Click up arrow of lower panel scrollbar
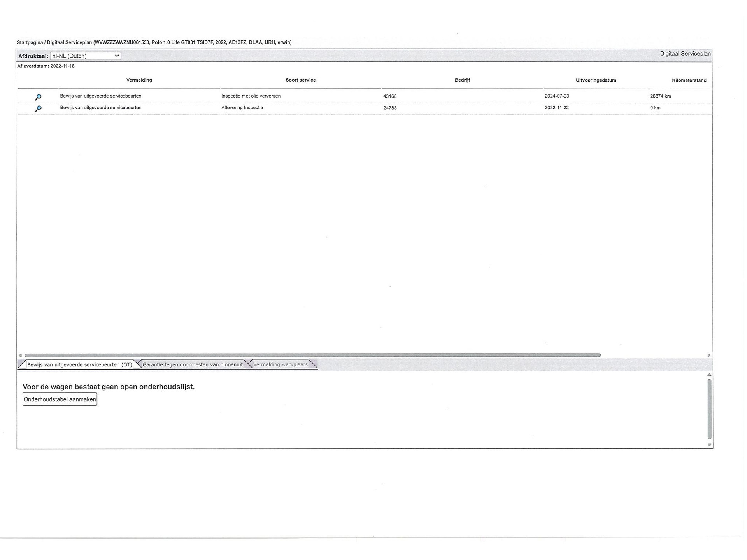The height and width of the screenshot is (560, 747). [709, 375]
